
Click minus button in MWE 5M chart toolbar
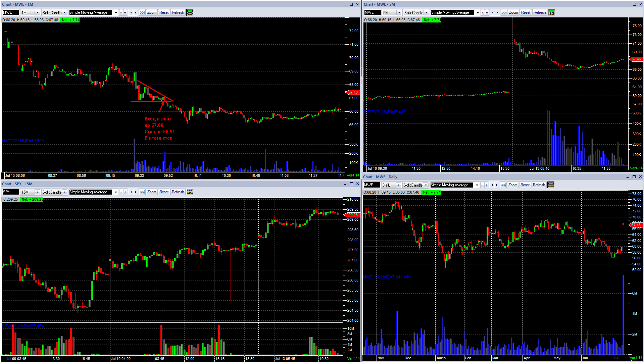(x=483, y=12)
